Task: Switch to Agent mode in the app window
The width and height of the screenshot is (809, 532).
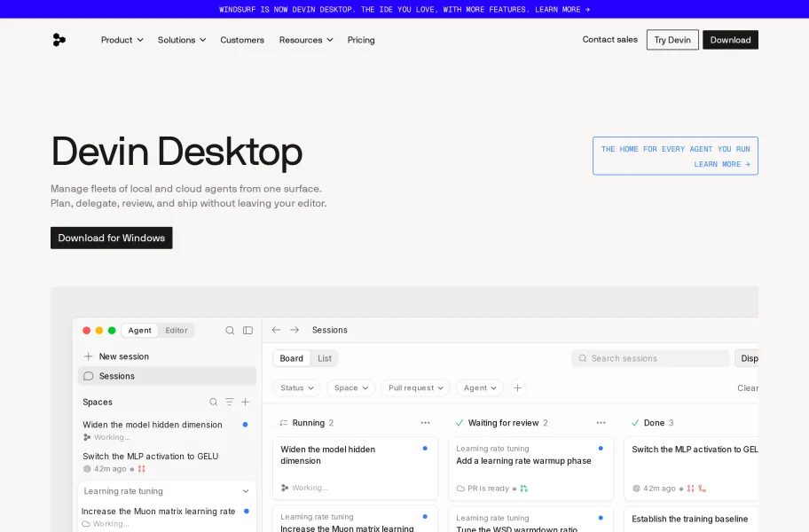Action: pyautogui.click(x=140, y=331)
